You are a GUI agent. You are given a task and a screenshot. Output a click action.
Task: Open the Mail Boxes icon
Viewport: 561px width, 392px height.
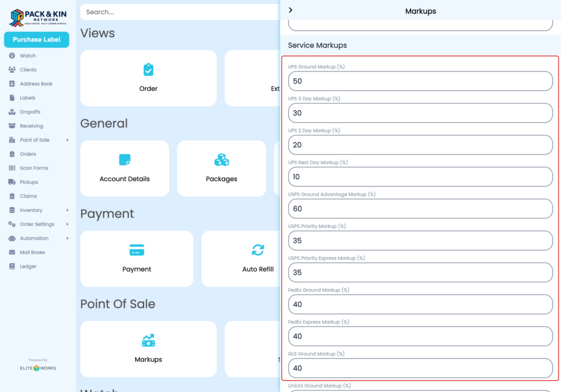[x=12, y=252]
